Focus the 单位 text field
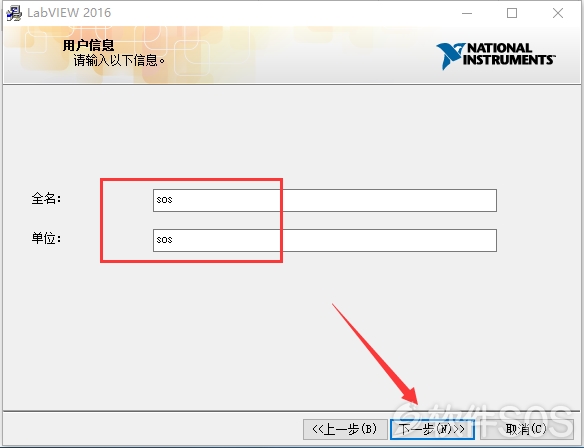Image resolution: width=584 pixels, height=448 pixels. [x=325, y=240]
